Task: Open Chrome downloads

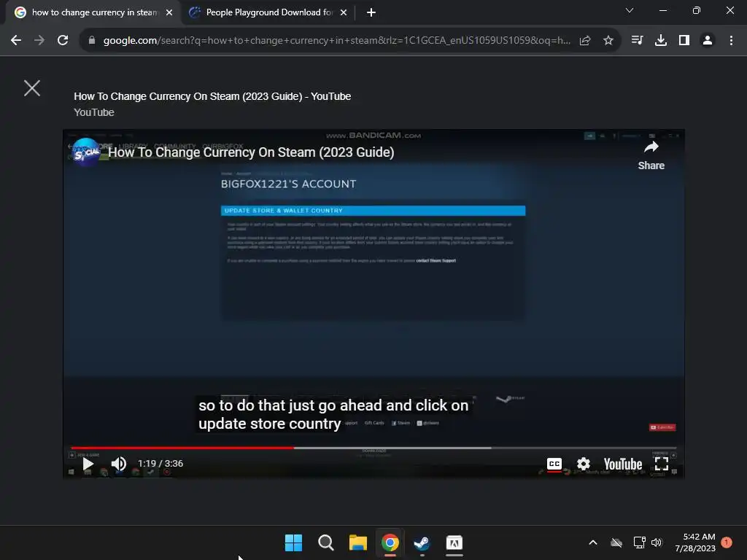Action: 660,41
